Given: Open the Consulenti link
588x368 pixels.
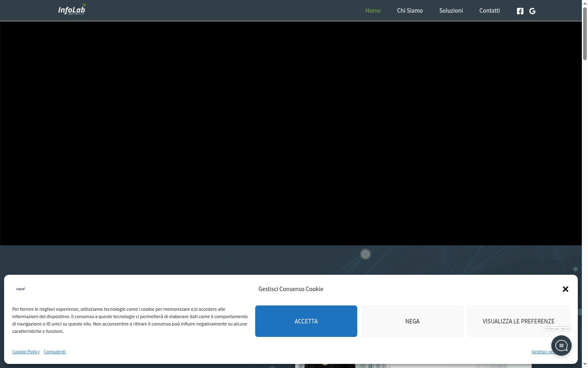Looking at the screenshot, I should [55, 352].
